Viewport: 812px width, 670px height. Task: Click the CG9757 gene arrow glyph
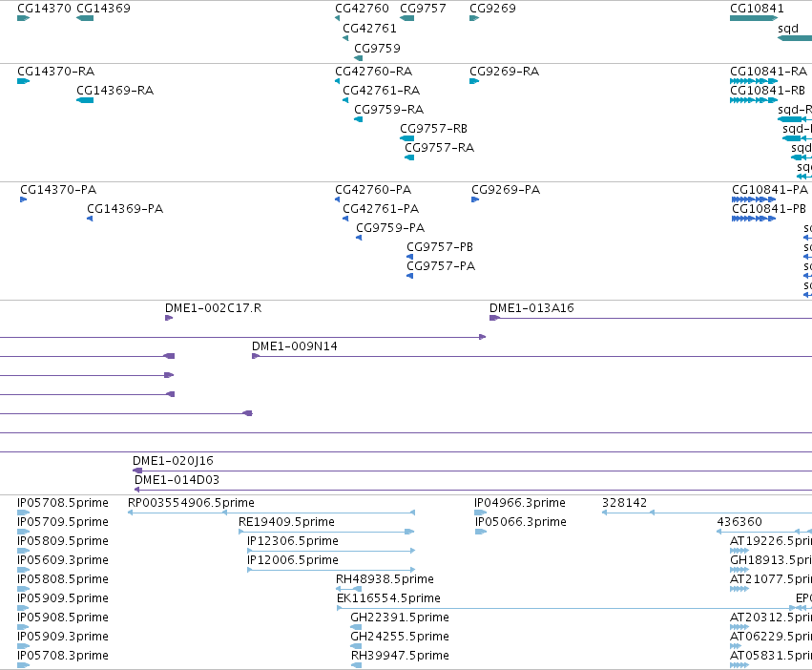click(x=407, y=18)
